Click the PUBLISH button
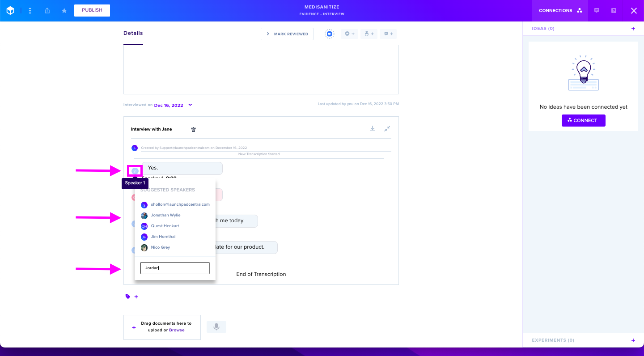The height and width of the screenshot is (356, 644). (92, 10)
